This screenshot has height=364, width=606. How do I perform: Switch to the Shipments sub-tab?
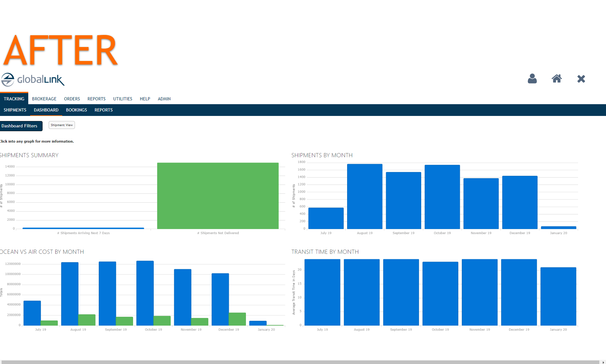click(x=15, y=110)
